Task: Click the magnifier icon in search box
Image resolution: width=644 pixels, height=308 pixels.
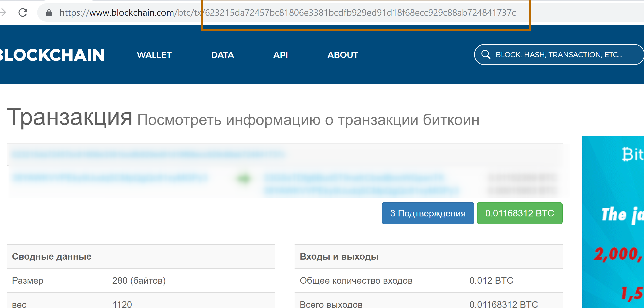Action: 485,55
